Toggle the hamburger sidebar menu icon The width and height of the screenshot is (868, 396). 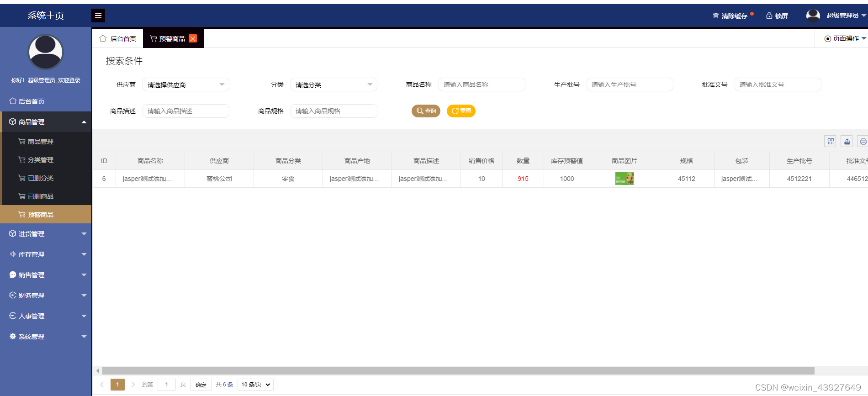[x=98, y=16]
